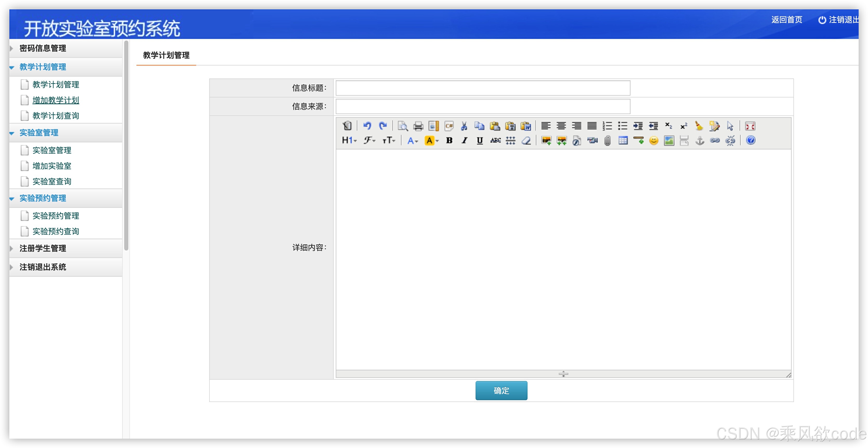Open editor help via blue question icon
The width and height of the screenshot is (868, 448).
(751, 140)
